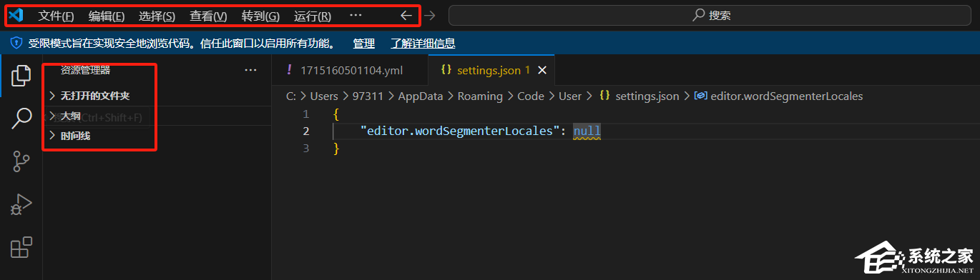This screenshot has width=980, height=280.
Task: Click editor.wordSegmenterLocales breadcrumb symbol
Action: (x=778, y=96)
